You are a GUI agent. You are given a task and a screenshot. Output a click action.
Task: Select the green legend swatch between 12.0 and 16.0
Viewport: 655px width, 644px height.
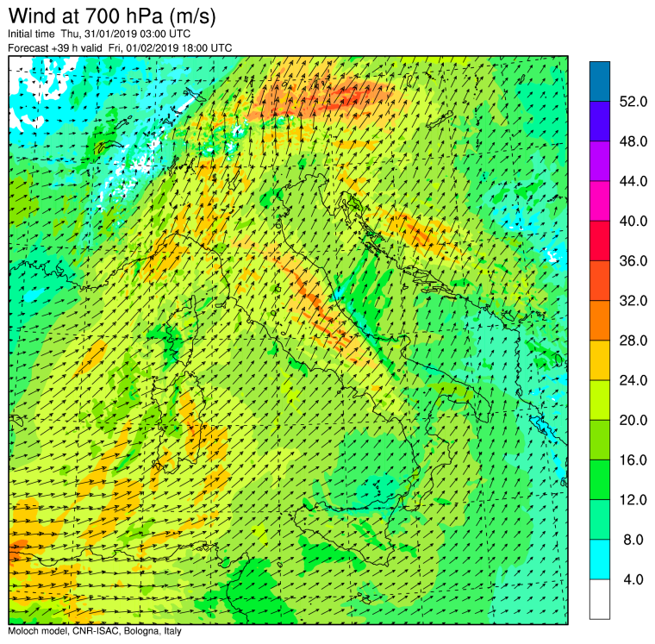click(600, 479)
